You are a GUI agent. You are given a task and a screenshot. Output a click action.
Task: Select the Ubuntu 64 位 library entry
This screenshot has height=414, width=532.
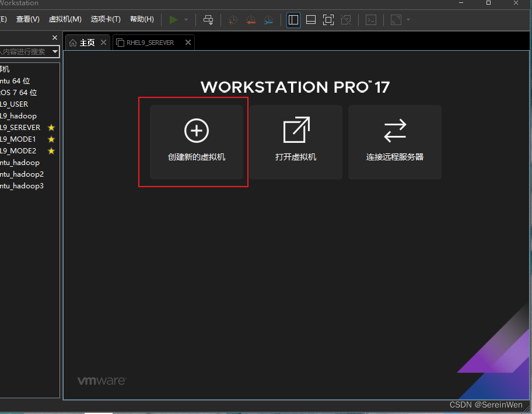point(15,80)
